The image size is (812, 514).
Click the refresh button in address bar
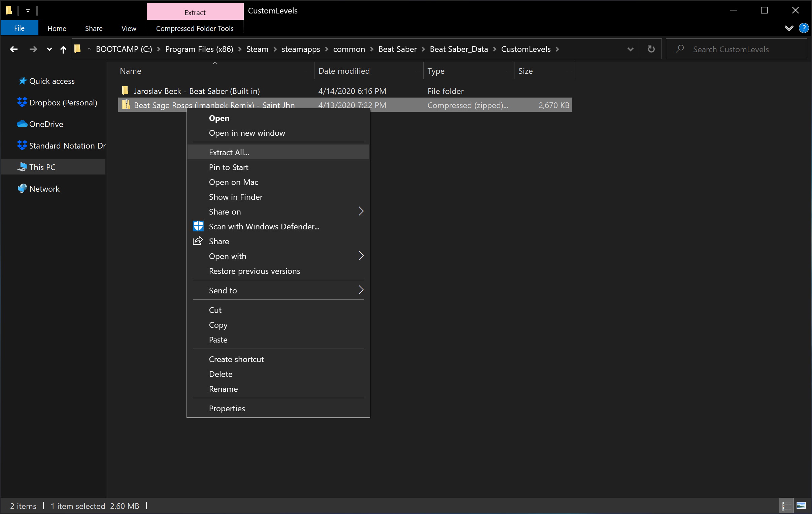[651, 49]
